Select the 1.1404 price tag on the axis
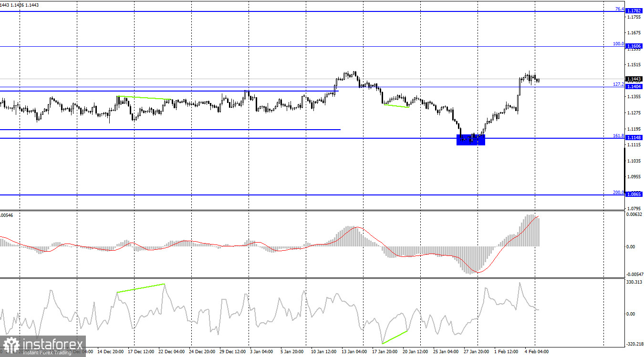 pos(634,87)
